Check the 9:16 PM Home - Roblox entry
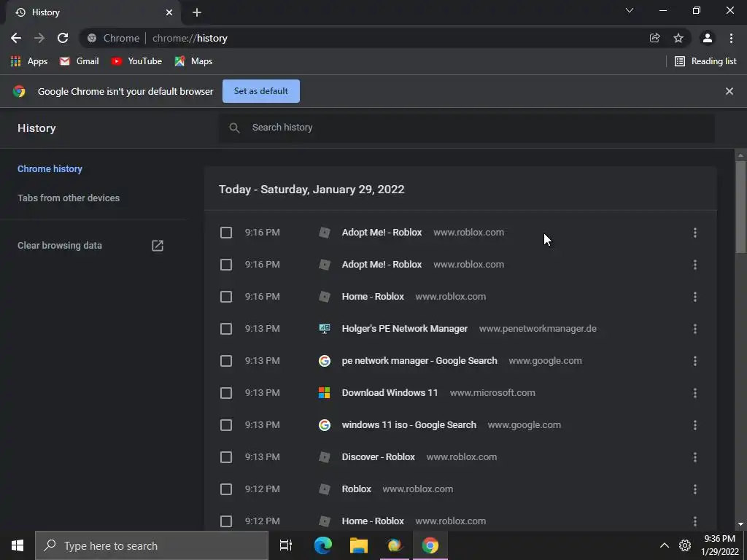The height and width of the screenshot is (560, 747). 226,297
